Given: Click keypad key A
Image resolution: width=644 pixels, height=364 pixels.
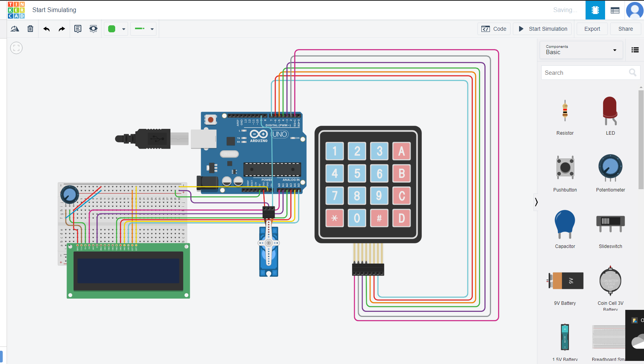Looking at the screenshot, I should [402, 151].
